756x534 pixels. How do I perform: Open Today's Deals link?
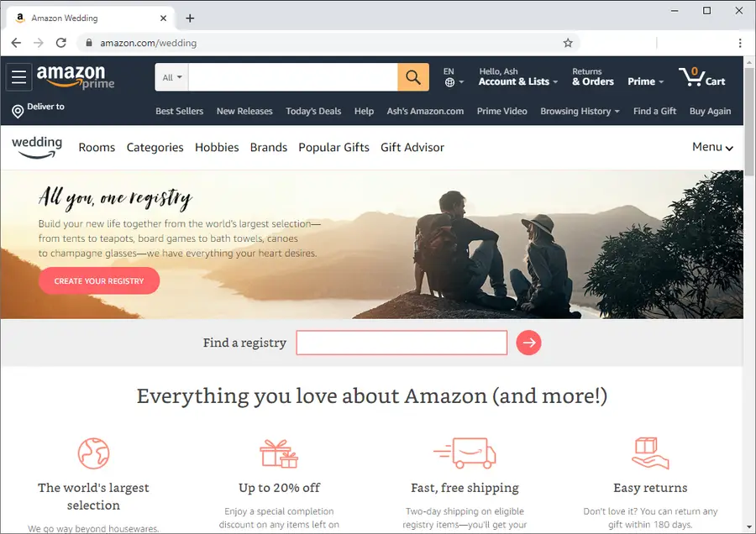point(313,112)
